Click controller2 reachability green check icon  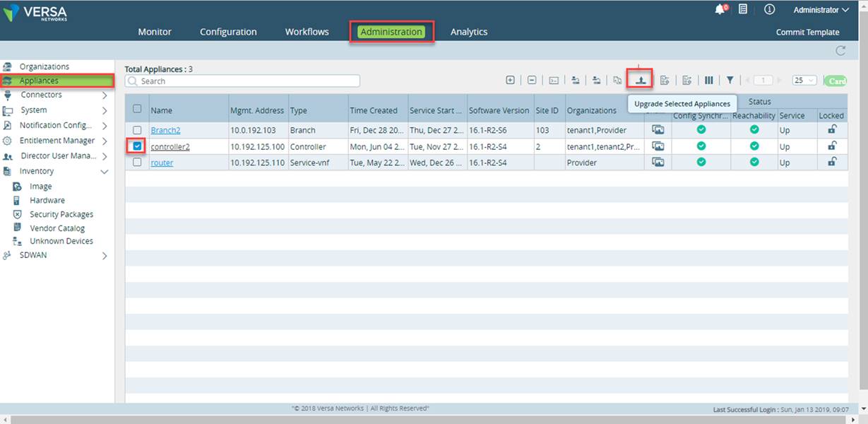tap(754, 146)
